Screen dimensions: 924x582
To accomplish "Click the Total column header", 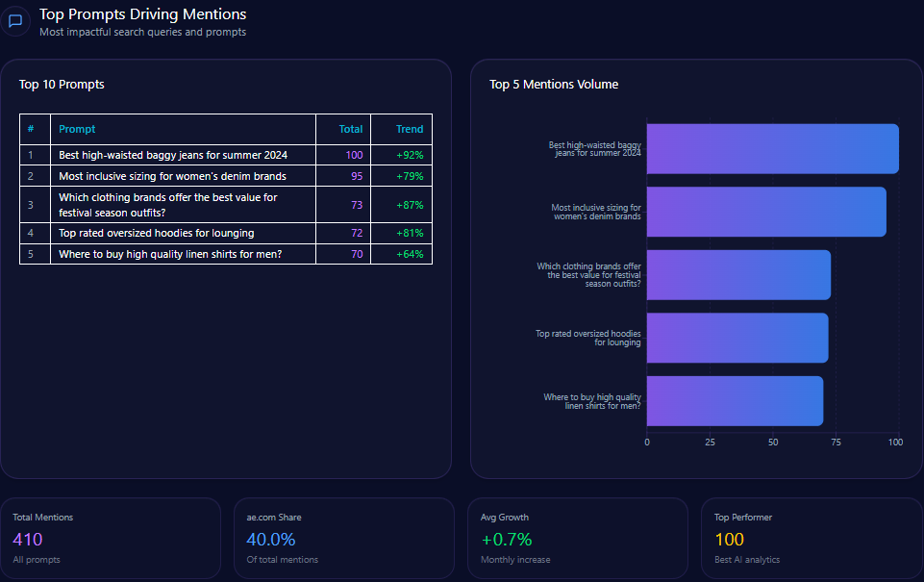I will coord(350,129).
